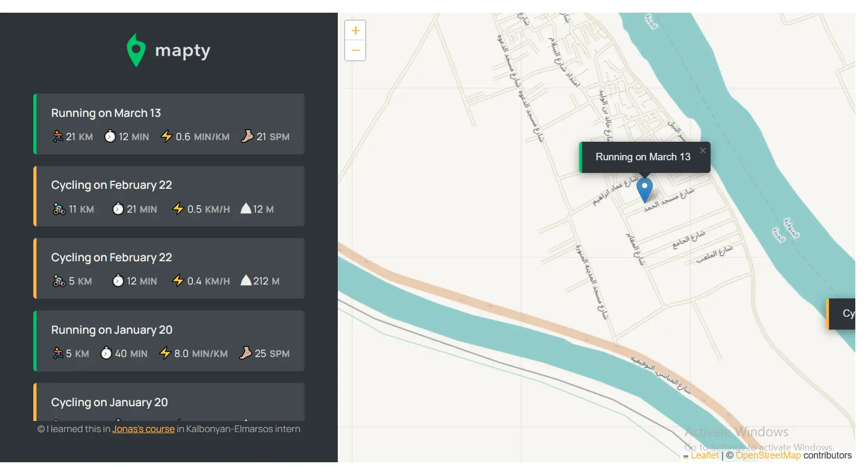Click the lightning icon beside 0.4 KM/H
868x467 pixels.
[178, 281]
